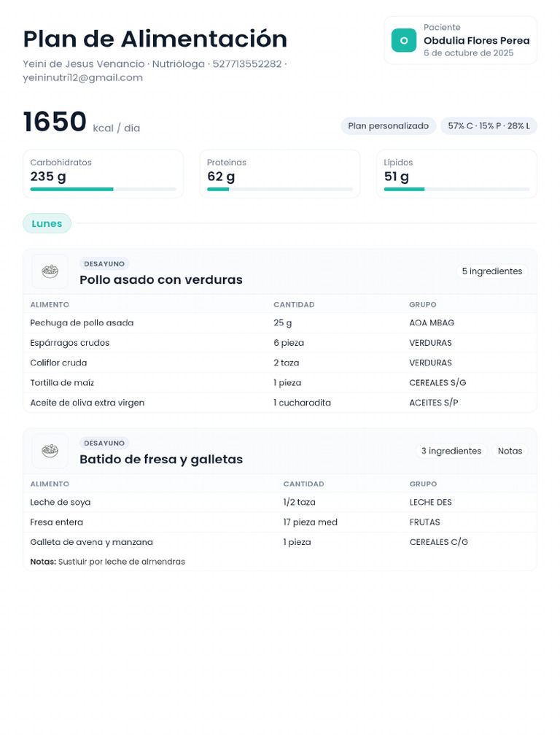Click the patient name Obdulia Flores Perea

coord(477,41)
